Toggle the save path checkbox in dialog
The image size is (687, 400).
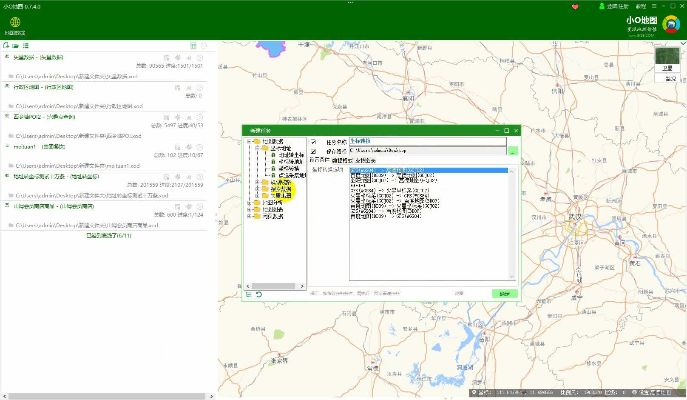[x=313, y=151]
